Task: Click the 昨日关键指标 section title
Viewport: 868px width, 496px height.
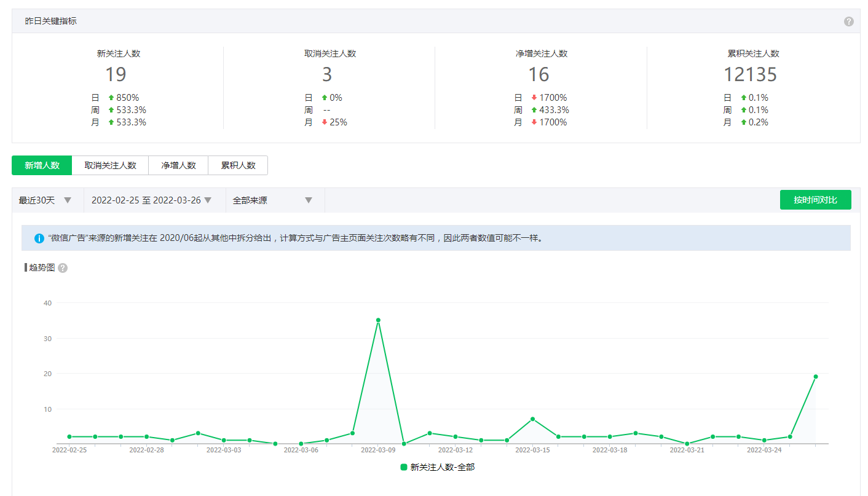Action: tap(50, 21)
